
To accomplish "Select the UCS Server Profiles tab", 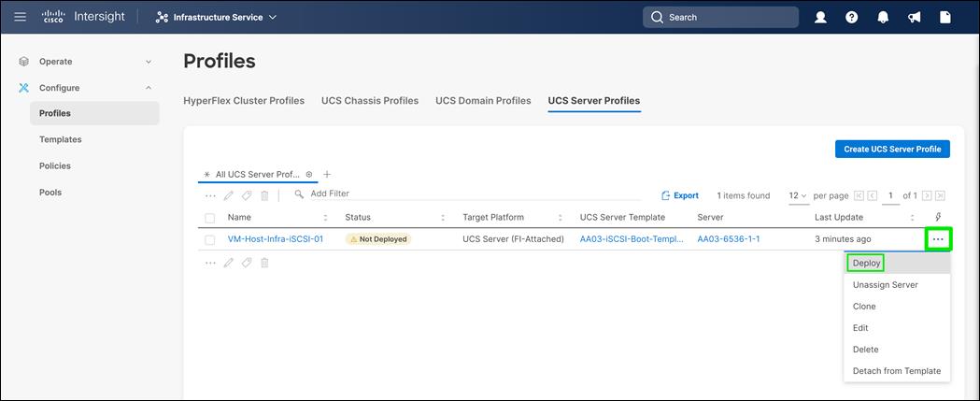I will click(594, 101).
